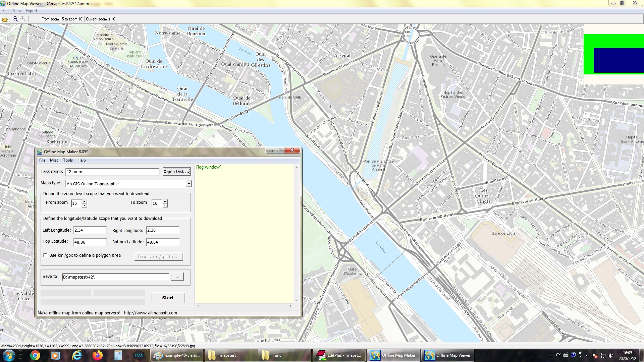Click the open folder icon in Map Viewer toolbar
Viewport: 644px width, 362px height.
click(5, 19)
